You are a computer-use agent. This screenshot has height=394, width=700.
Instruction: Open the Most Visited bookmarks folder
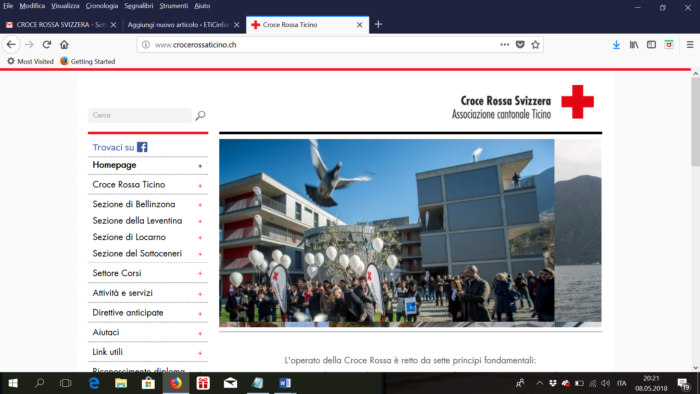point(30,62)
